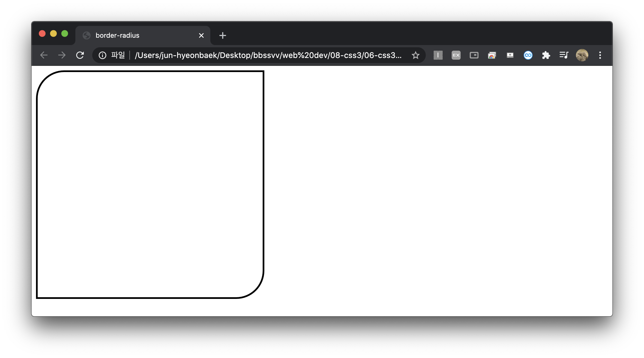Open the Chrome three-dot menu
Viewport: 644px width, 358px height.
coord(600,55)
